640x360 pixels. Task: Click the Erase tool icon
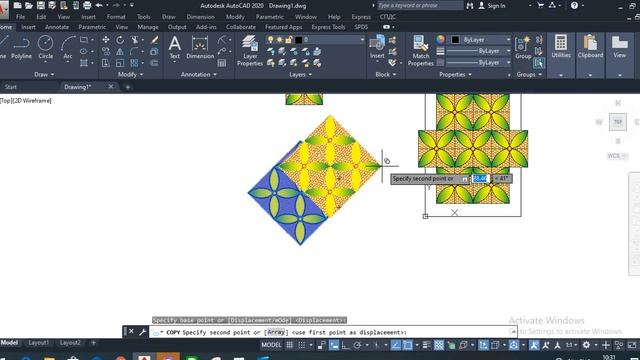pyautogui.click(x=154, y=40)
